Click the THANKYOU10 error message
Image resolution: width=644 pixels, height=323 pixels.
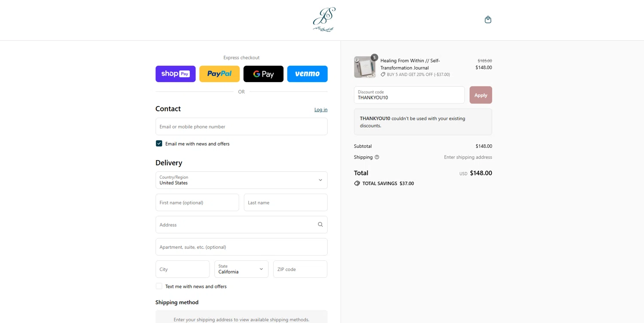point(423,122)
